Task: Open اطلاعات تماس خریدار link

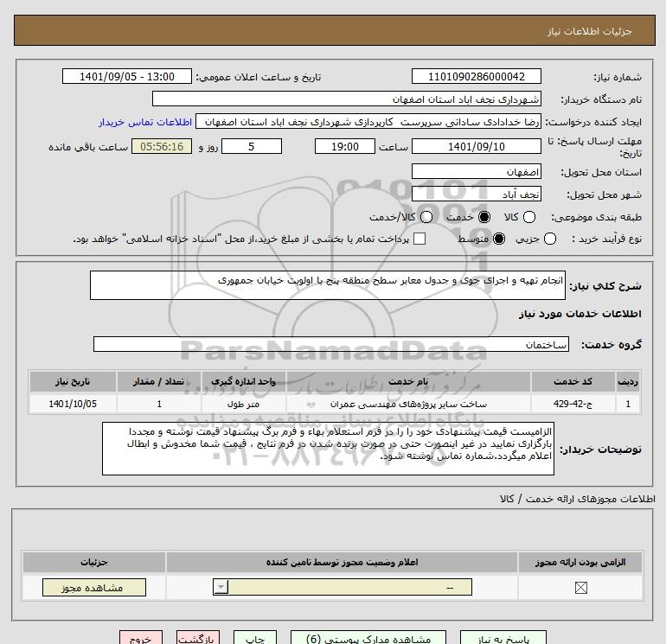Action: pyautogui.click(x=145, y=122)
